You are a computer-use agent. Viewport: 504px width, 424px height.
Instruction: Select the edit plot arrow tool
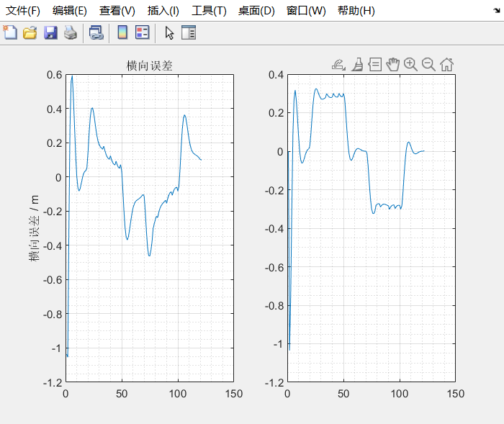coord(169,33)
